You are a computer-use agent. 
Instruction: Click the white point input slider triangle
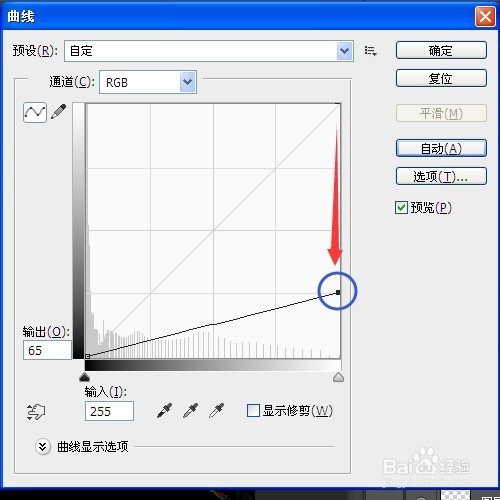coord(338,377)
